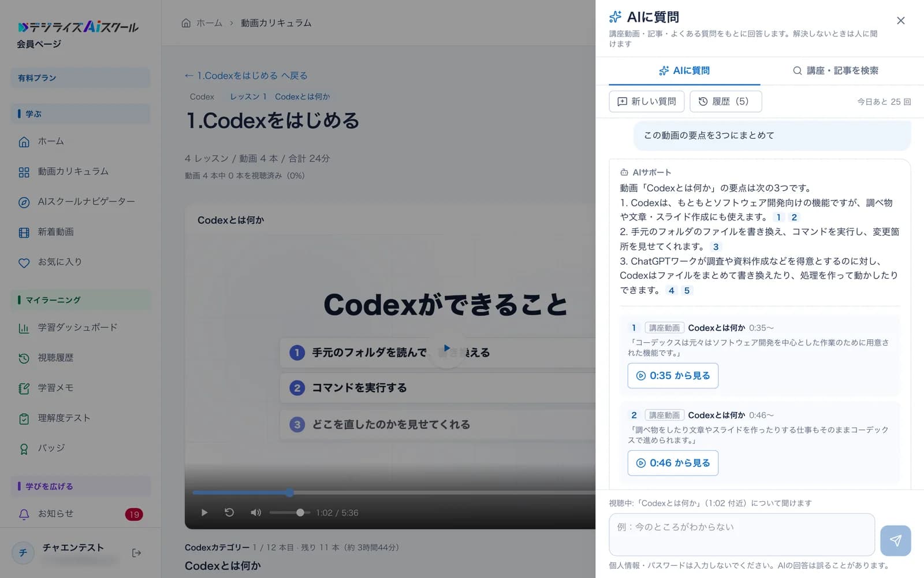Click the デジライズAIスクール logo
Viewport: 924px width, 578px height.
[78, 27]
